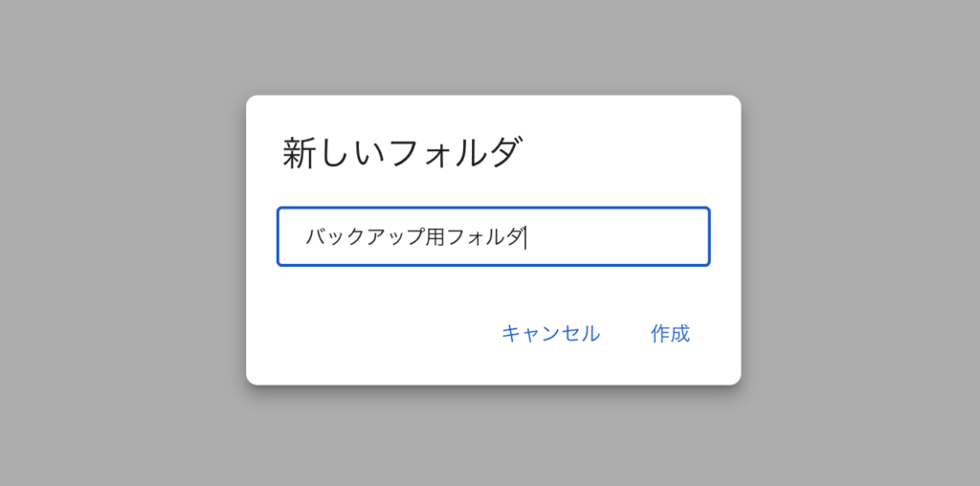The height and width of the screenshot is (486, 980).
Task: Click the gray overlay below the dialog
Action: [x=493, y=440]
